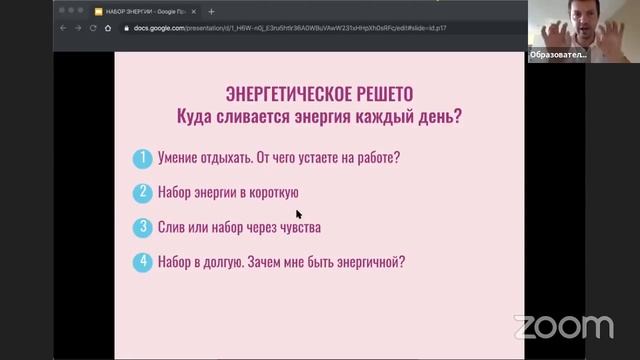This screenshot has height=360, width=640.
Task: Click the browser back arrow
Action: tap(63, 28)
